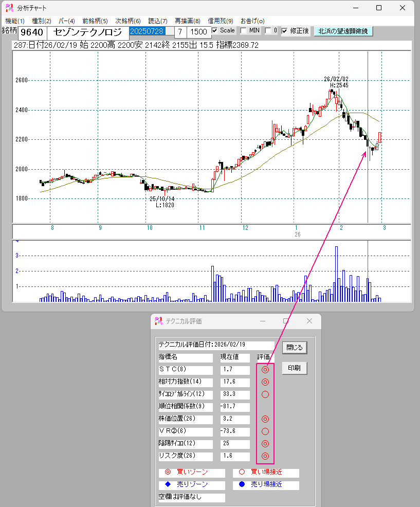The height and width of the screenshot is (507, 420).
Task: Click the ＶＲ②(6) indicator name
Action: (186, 431)
